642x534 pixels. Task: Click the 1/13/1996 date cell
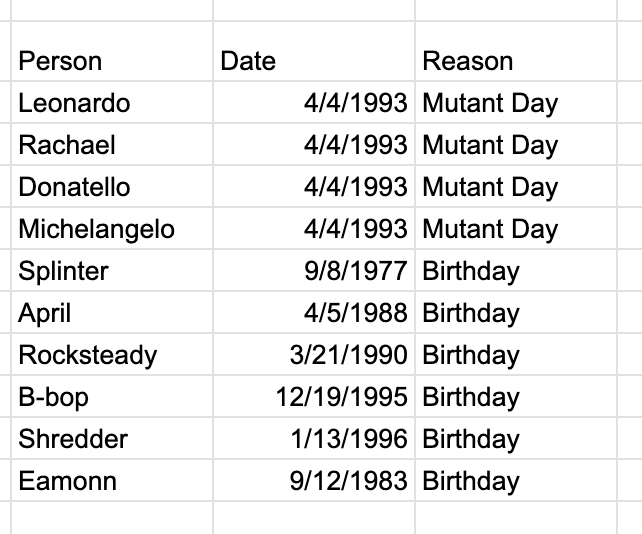(314, 439)
